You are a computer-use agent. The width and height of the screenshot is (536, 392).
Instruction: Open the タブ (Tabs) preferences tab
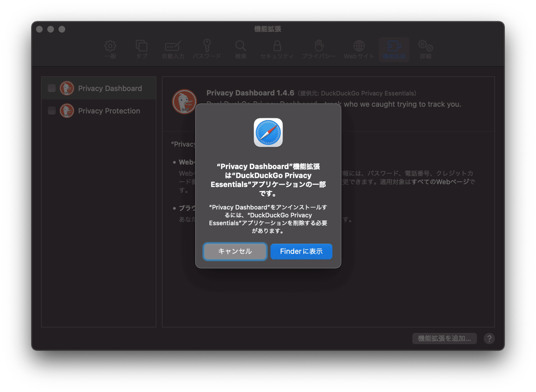coord(142,49)
